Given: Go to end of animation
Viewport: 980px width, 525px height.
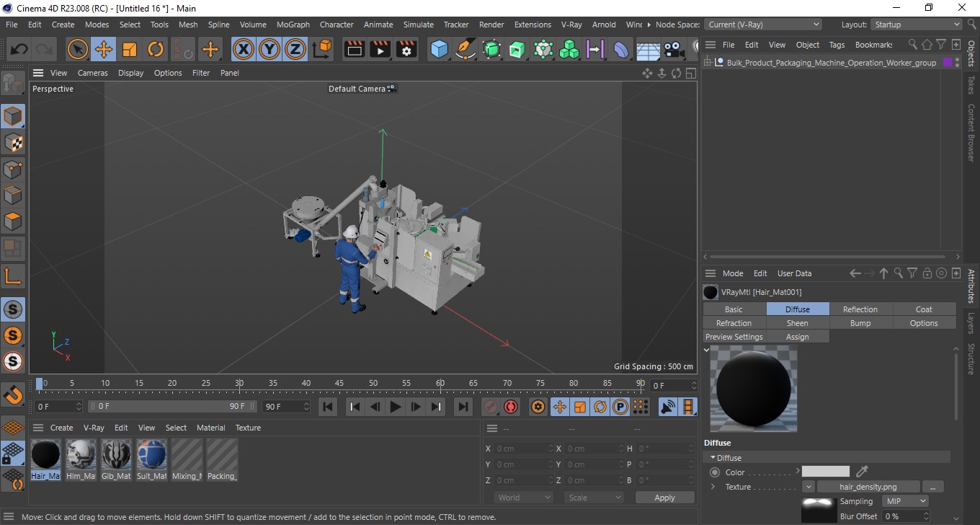Looking at the screenshot, I should (x=464, y=407).
